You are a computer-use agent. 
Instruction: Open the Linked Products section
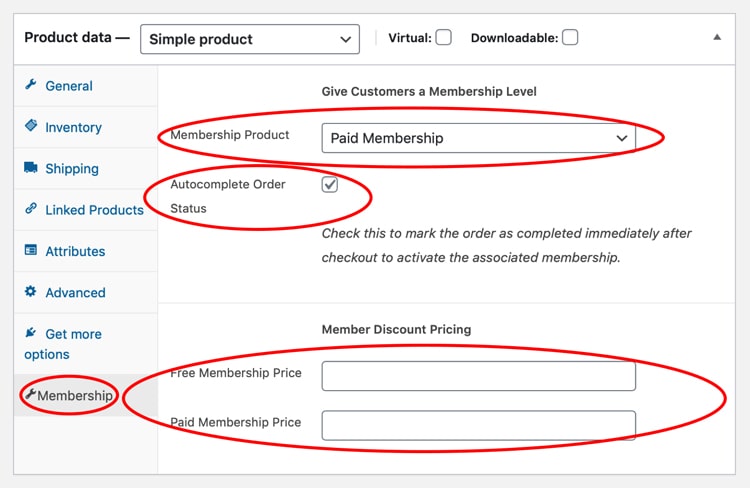click(94, 210)
